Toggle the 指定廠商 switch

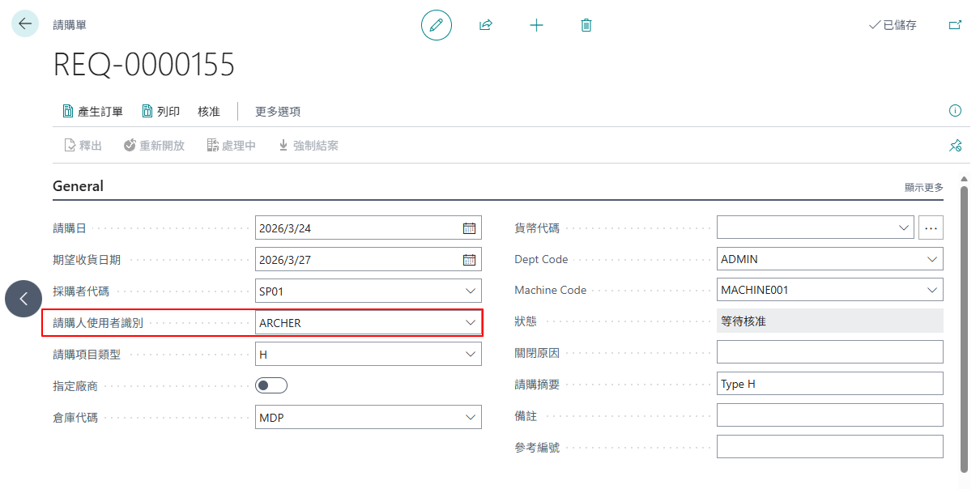[271, 385]
